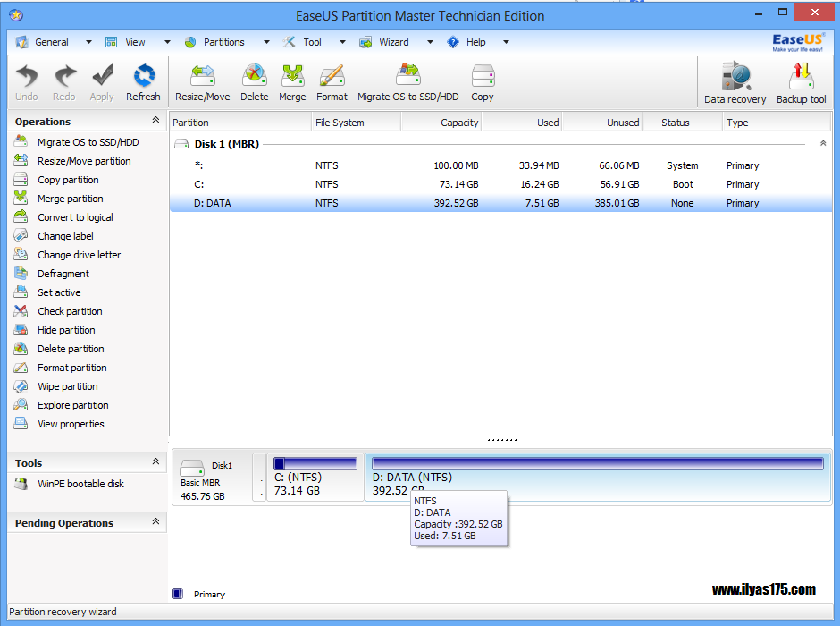Sort by the Capacity column header
This screenshot has width=840, height=626.
coord(441,123)
